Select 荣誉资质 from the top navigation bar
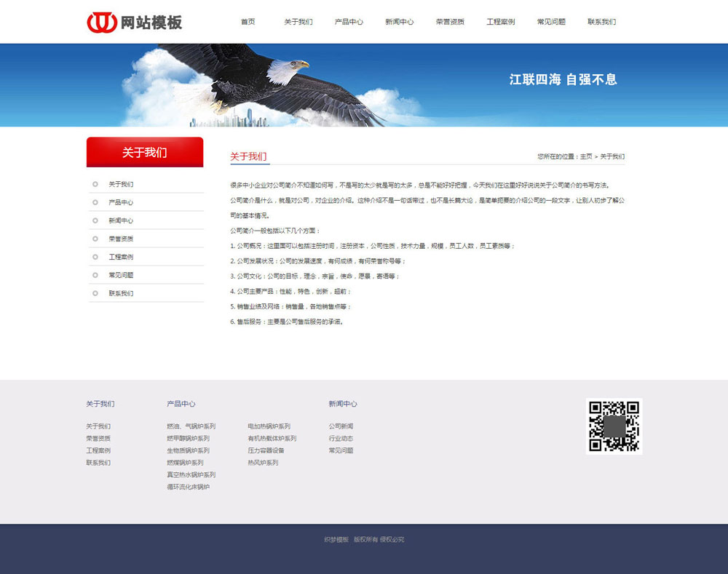This screenshot has width=728, height=574. coord(449,22)
